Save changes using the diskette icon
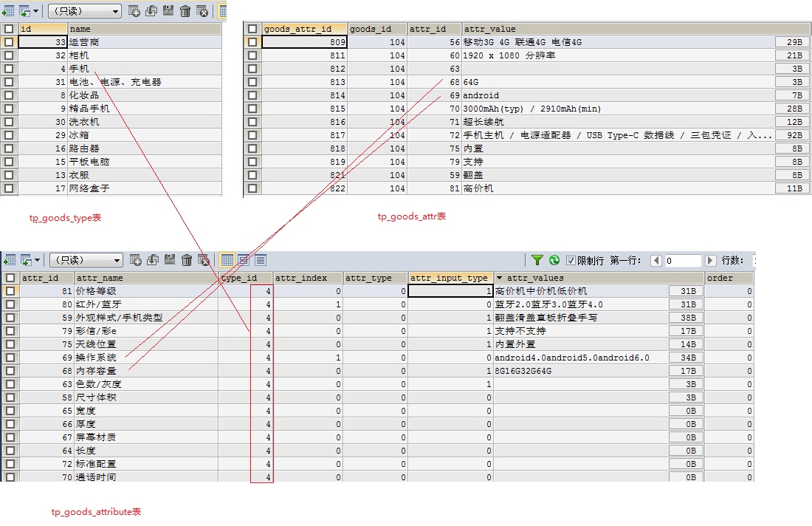 pyautogui.click(x=168, y=259)
